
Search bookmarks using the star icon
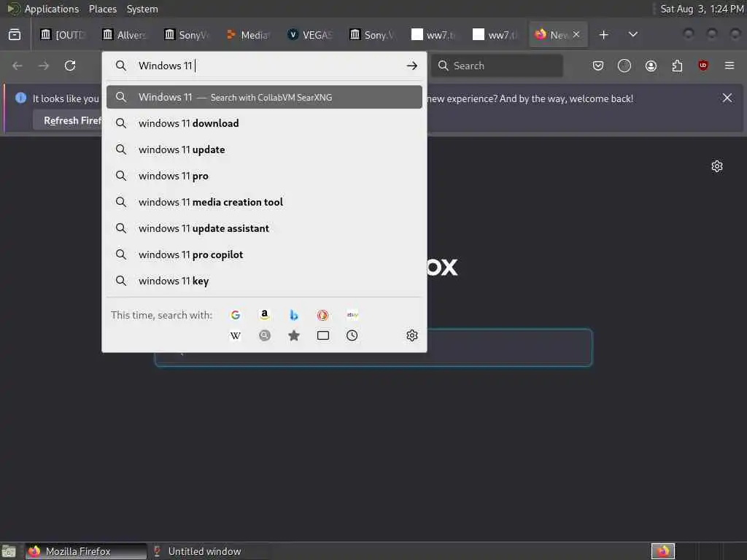point(294,335)
